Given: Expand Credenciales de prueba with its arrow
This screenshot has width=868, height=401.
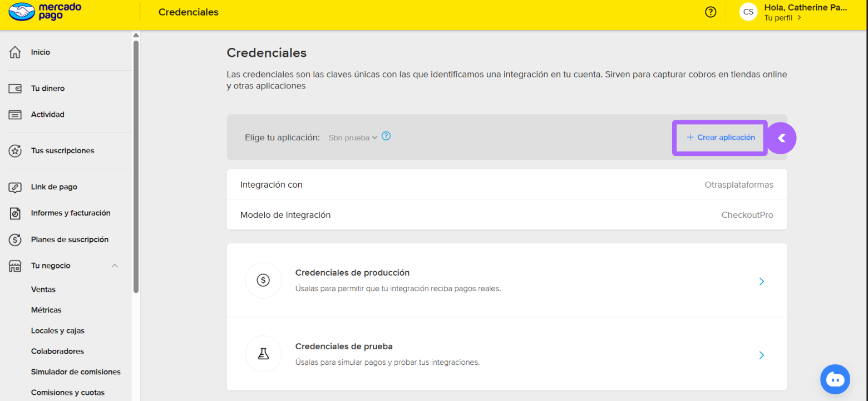Looking at the screenshot, I should click(x=762, y=355).
